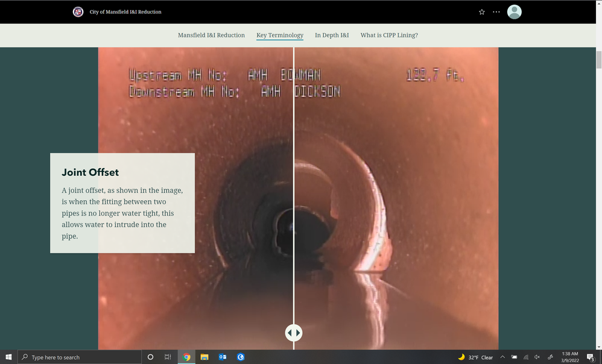Image resolution: width=602 pixels, height=364 pixels.
Task: Click the pen workspace tray icon
Action: [x=550, y=357]
